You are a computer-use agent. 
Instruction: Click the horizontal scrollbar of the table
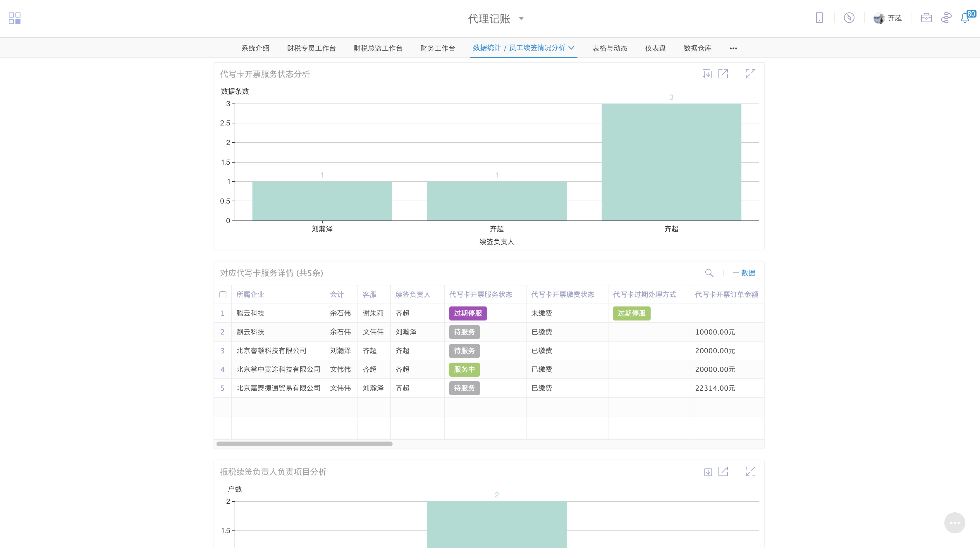pyautogui.click(x=304, y=444)
